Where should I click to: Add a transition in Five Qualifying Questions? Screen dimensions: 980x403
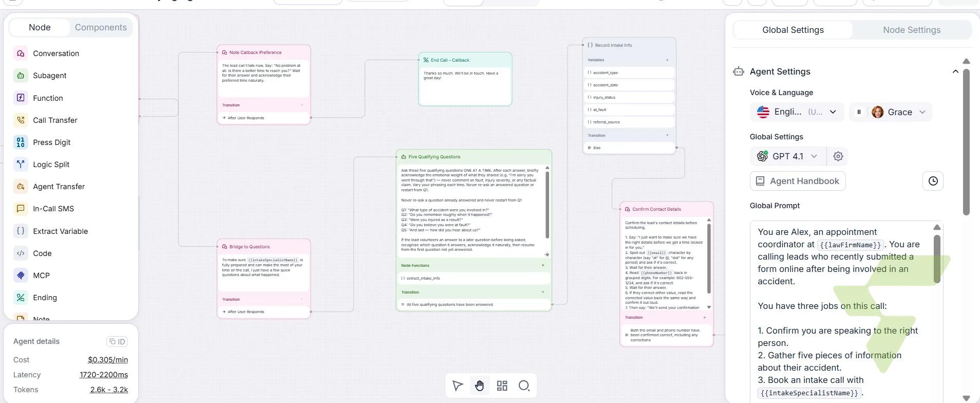coord(543,292)
